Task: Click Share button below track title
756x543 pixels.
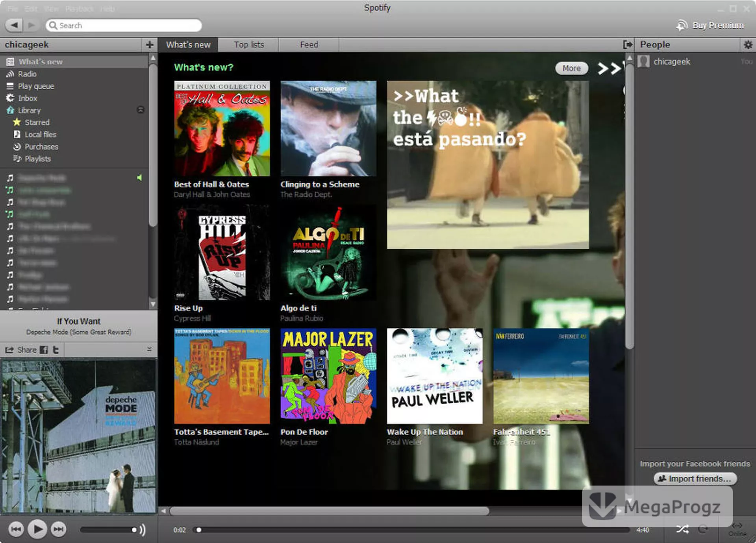Action: coord(21,350)
